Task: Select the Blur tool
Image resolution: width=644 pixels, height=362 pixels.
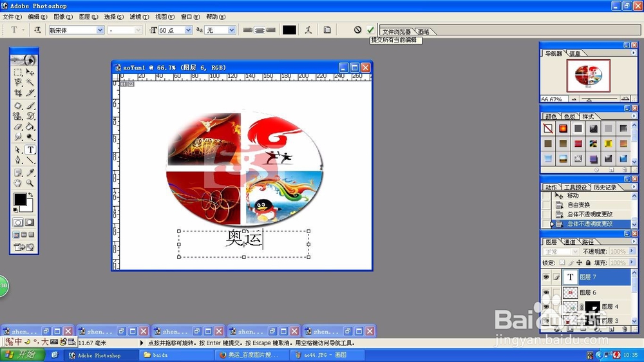Action: (x=18, y=137)
